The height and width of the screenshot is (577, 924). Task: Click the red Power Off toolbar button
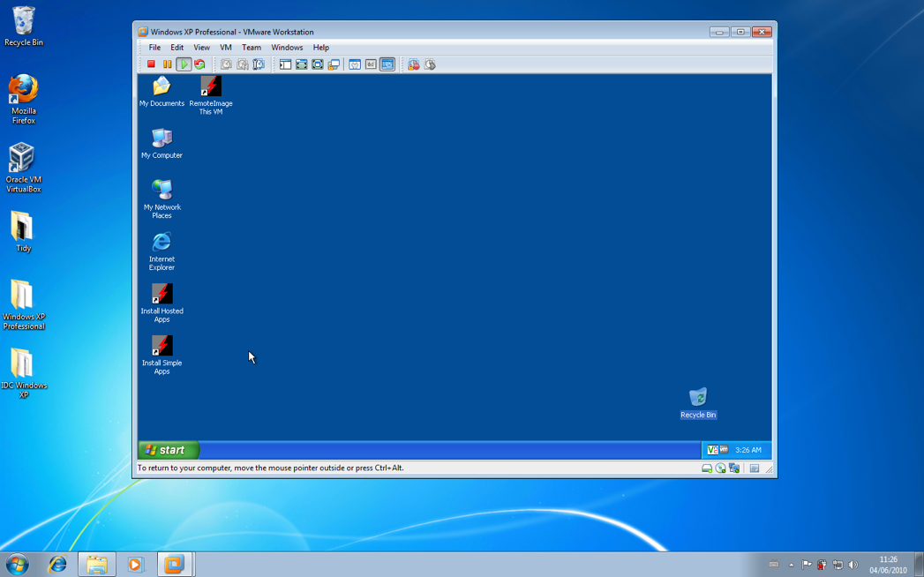(x=151, y=64)
